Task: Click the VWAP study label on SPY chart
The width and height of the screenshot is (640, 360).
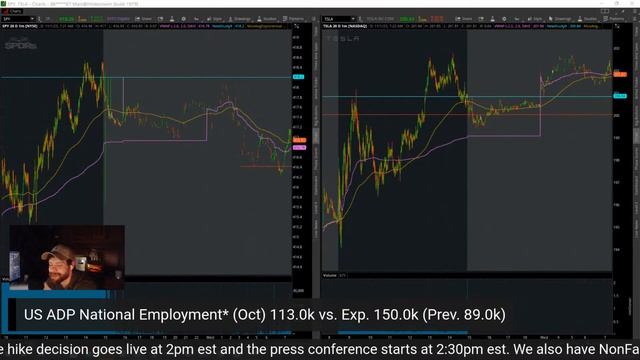Action: coord(184,27)
